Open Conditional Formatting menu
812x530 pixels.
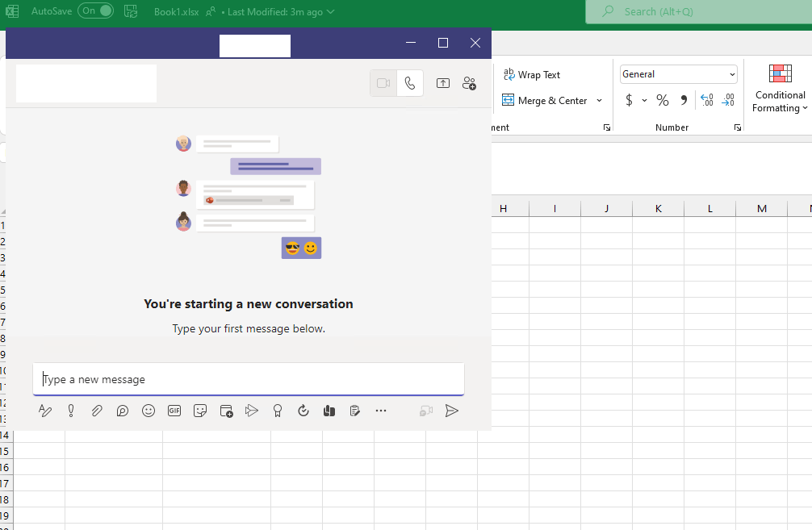pos(780,89)
